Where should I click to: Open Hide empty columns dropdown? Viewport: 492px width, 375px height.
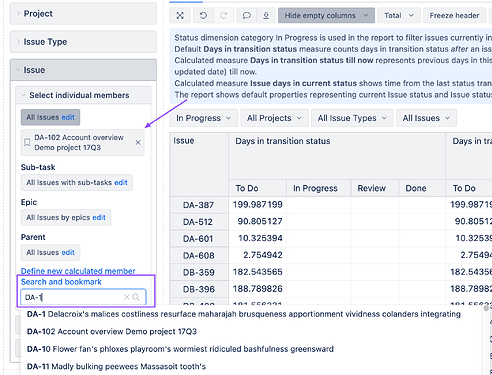tap(326, 16)
